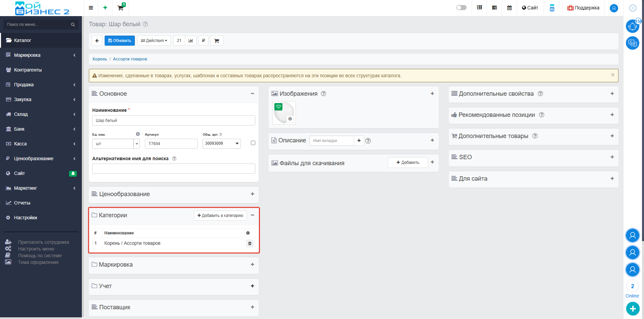
Task: Open unit of measure settings gear
Action: (x=138, y=134)
